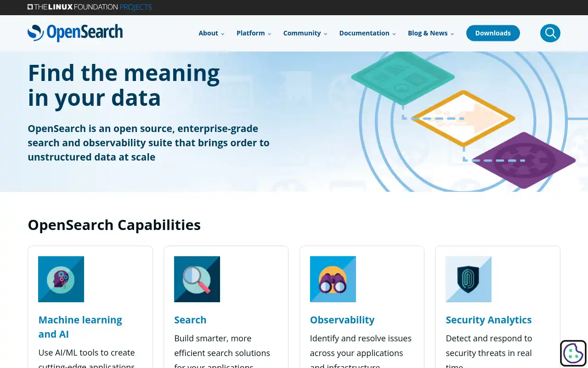
Task: Open the Platform menu item
Action: (250, 33)
